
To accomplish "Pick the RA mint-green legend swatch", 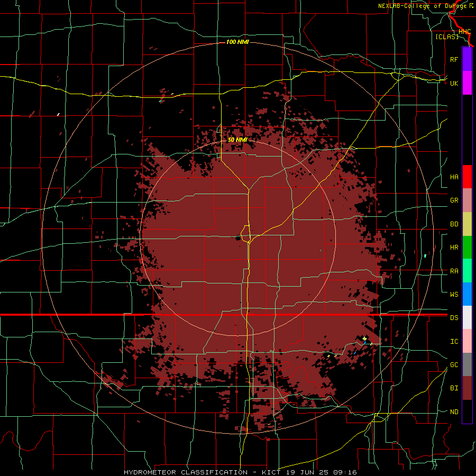I will (x=467, y=271).
